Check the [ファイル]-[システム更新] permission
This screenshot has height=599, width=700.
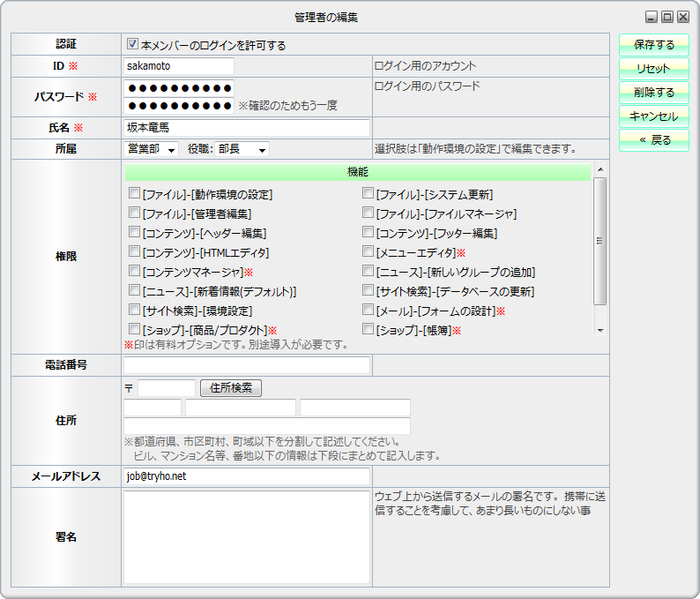pos(369,194)
